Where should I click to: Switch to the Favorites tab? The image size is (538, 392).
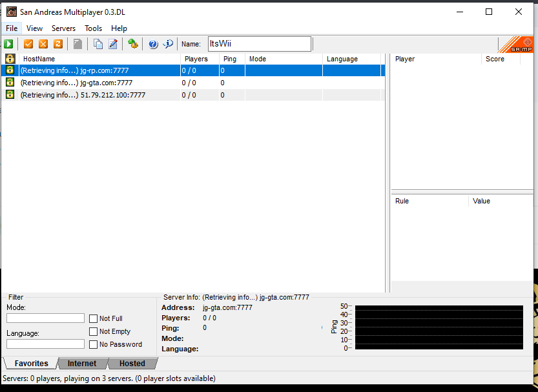pos(31,363)
